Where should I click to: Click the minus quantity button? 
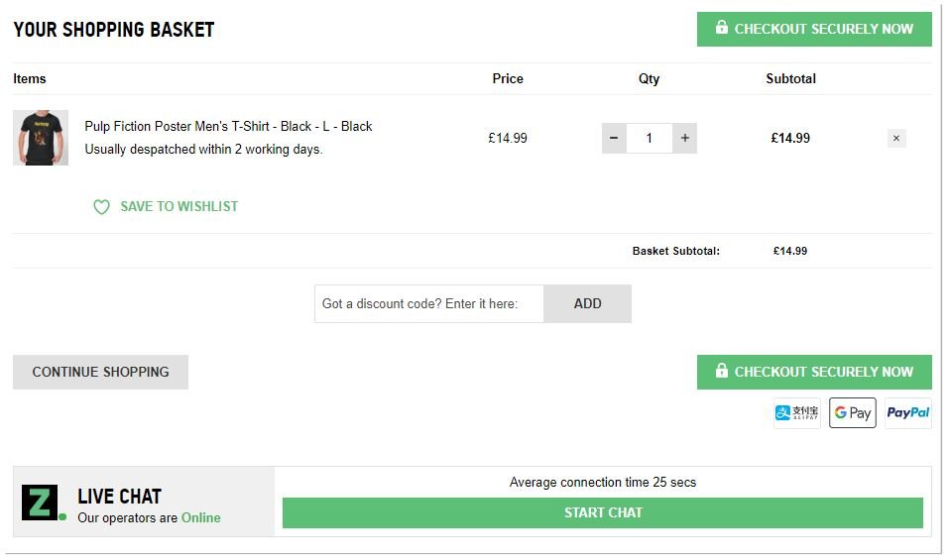[x=614, y=139]
